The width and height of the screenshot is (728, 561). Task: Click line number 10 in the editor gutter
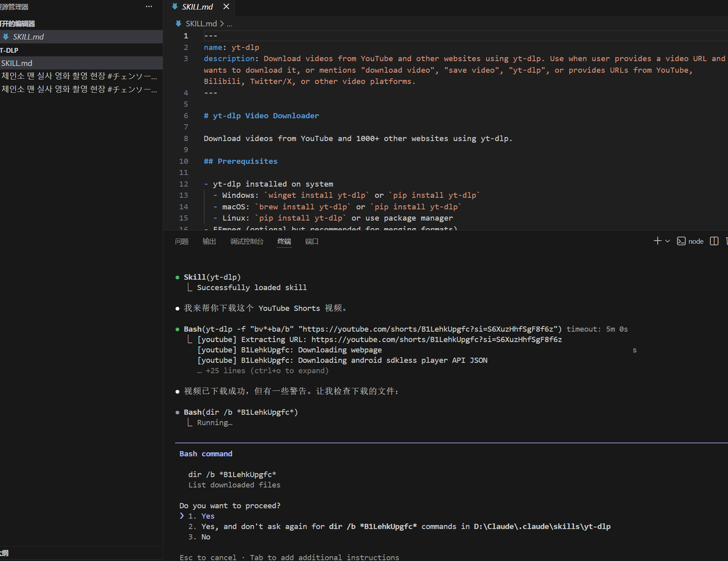click(x=184, y=161)
